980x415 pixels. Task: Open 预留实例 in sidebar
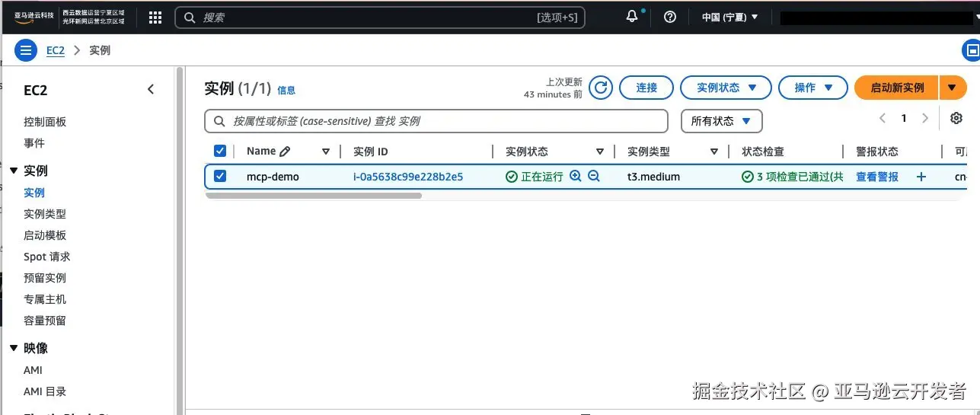[45, 278]
